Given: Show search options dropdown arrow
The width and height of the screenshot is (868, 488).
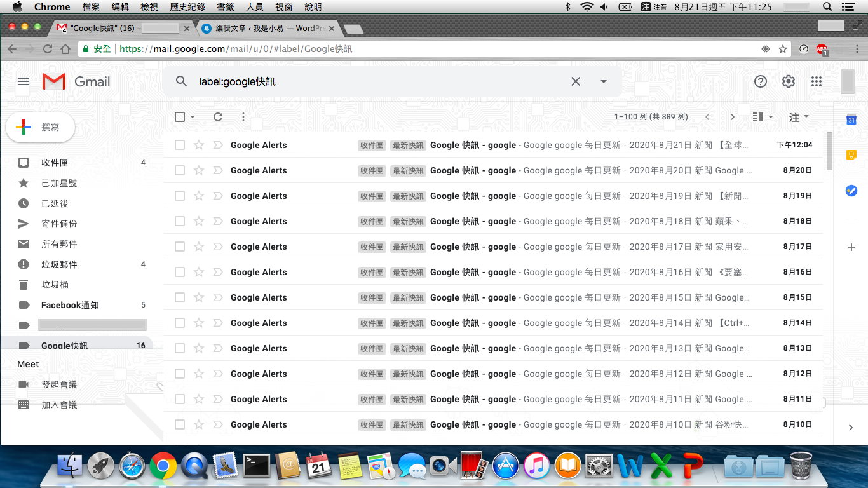Looking at the screenshot, I should [x=604, y=81].
